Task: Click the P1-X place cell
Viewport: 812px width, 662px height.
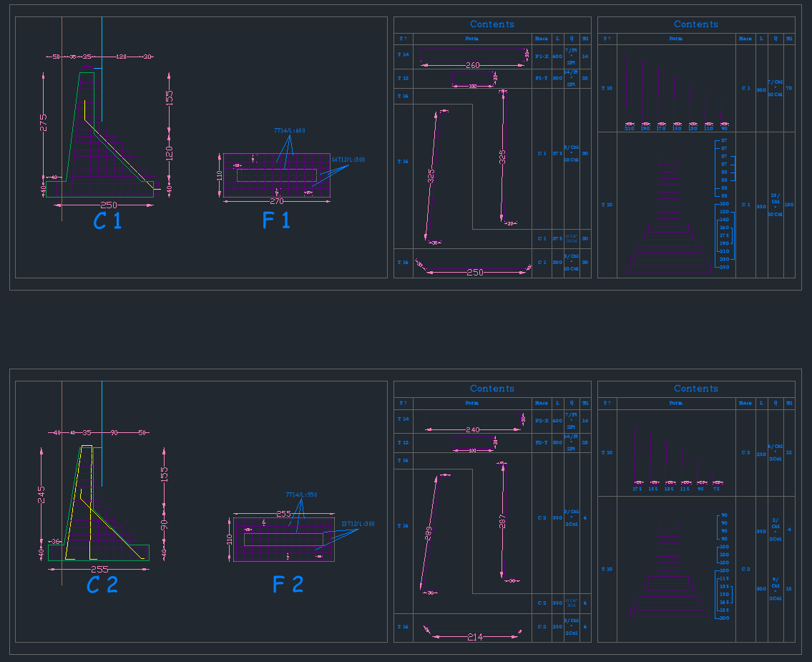Action: pyautogui.click(x=542, y=57)
